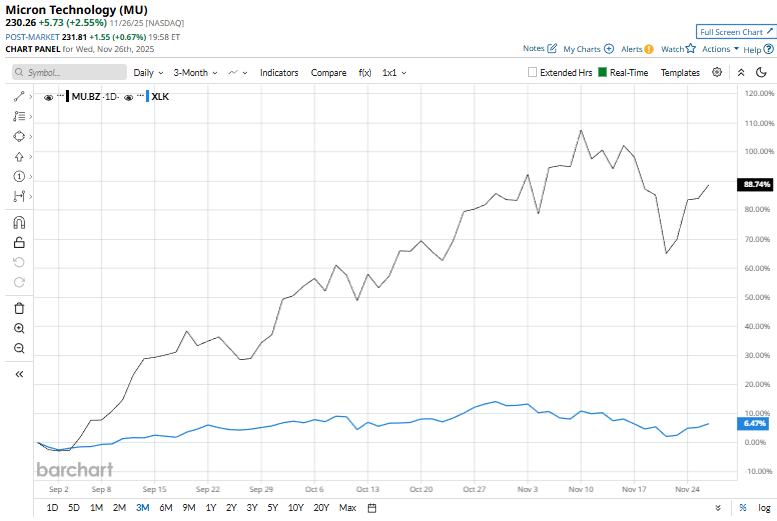Screen dimensions: 777x521
Task: Toggle visibility of MU.BZ series
Action: tap(50, 96)
